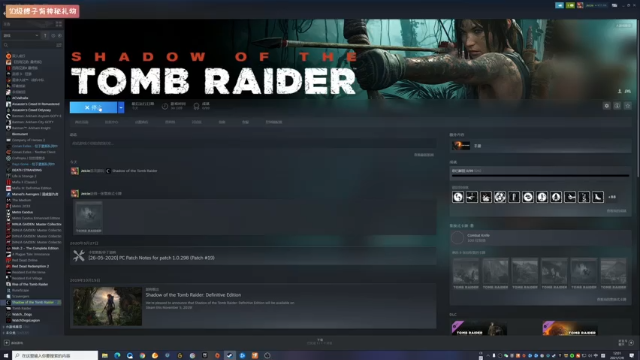Select DEATH STRANDING in library list
640x360 pixels.
pyautogui.click(x=27, y=170)
